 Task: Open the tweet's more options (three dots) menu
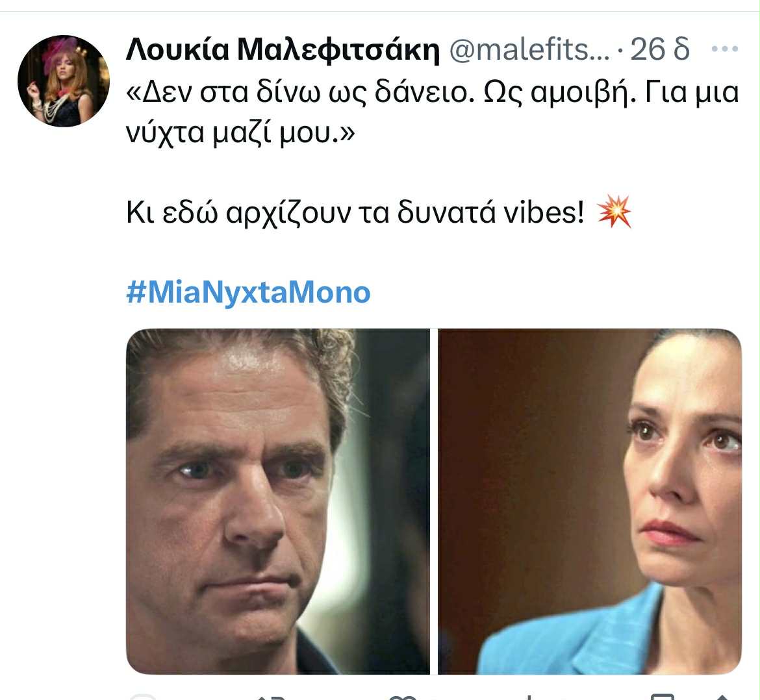[725, 49]
